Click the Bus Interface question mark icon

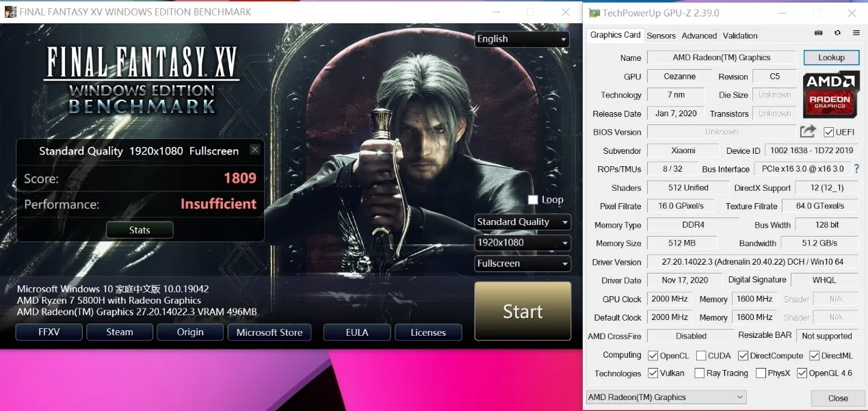[856, 168]
